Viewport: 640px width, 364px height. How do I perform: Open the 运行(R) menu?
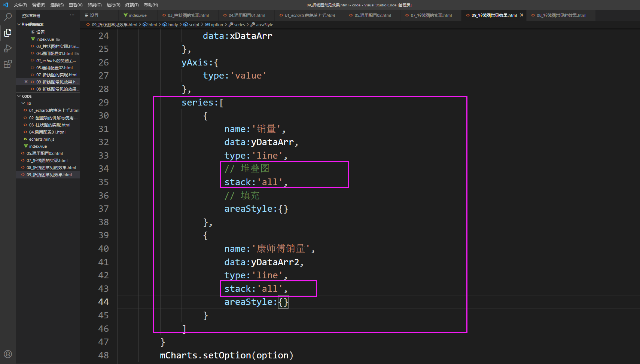[113, 5]
